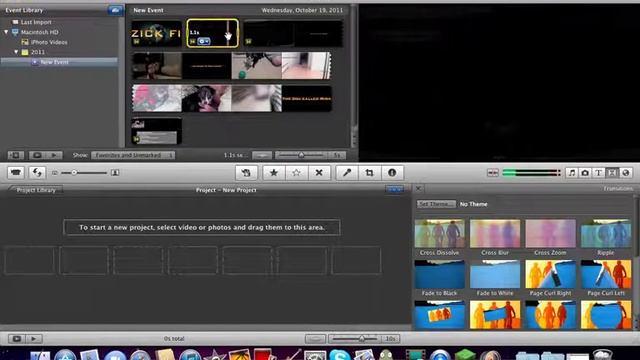Mark selection as favorite with black star
The width and height of the screenshot is (640, 360).
[x=273, y=173]
